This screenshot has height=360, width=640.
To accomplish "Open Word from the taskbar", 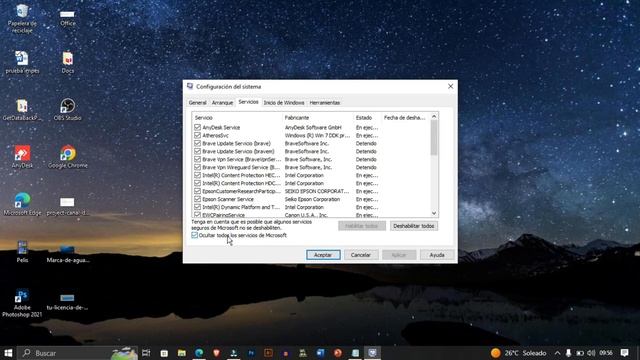I will pyautogui.click(x=320, y=353).
